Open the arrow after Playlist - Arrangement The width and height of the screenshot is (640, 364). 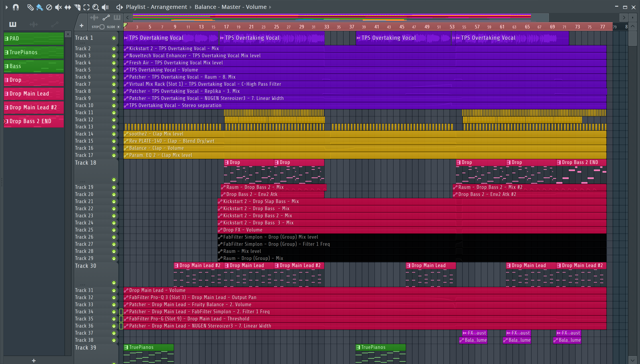tap(190, 7)
